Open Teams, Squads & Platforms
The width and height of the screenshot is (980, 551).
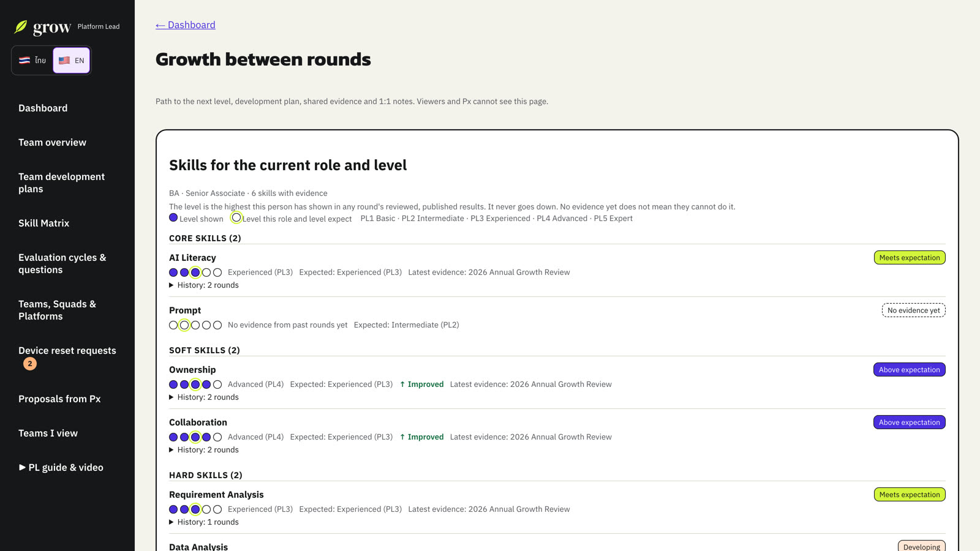coord(57,310)
